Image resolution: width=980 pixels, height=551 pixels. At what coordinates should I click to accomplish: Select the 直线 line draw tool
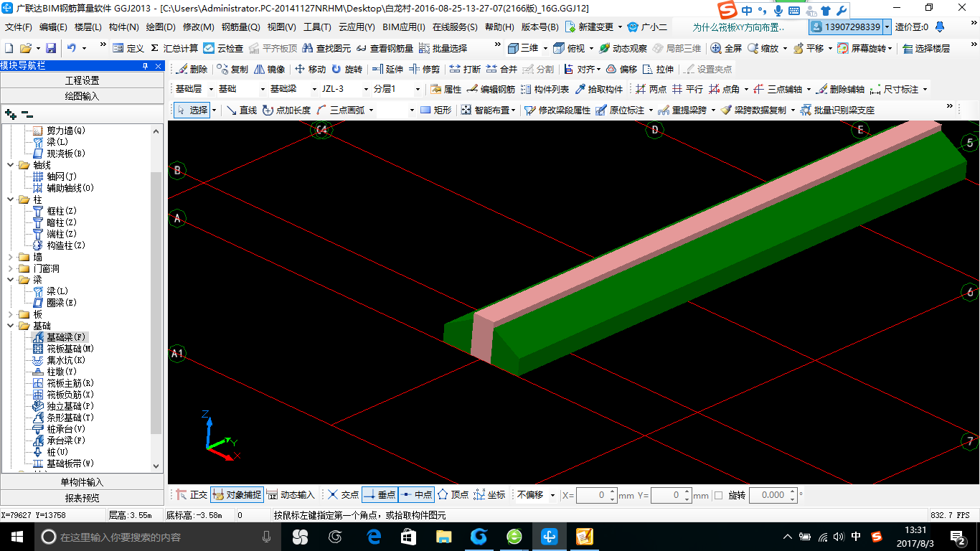[241, 110]
